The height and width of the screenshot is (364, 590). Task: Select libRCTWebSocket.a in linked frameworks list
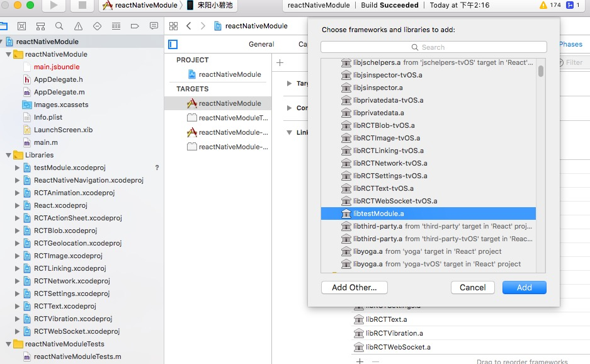pyautogui.click(x=398, y=347)
